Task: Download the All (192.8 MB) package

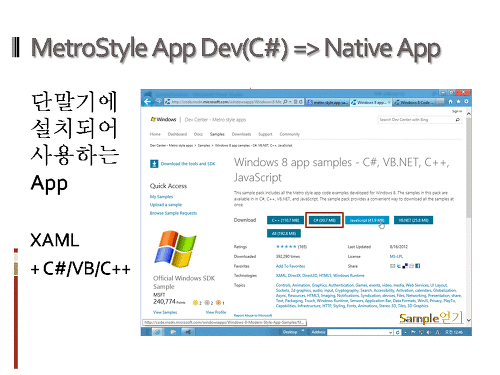Action: (284, 233)
